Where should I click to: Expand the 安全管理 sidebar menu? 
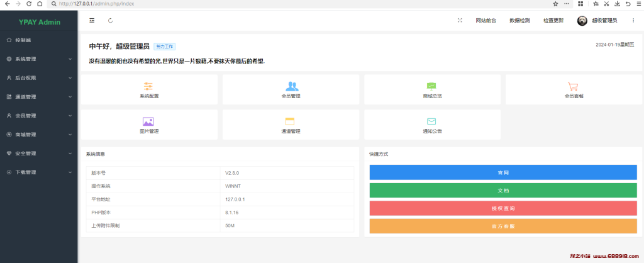38,154
